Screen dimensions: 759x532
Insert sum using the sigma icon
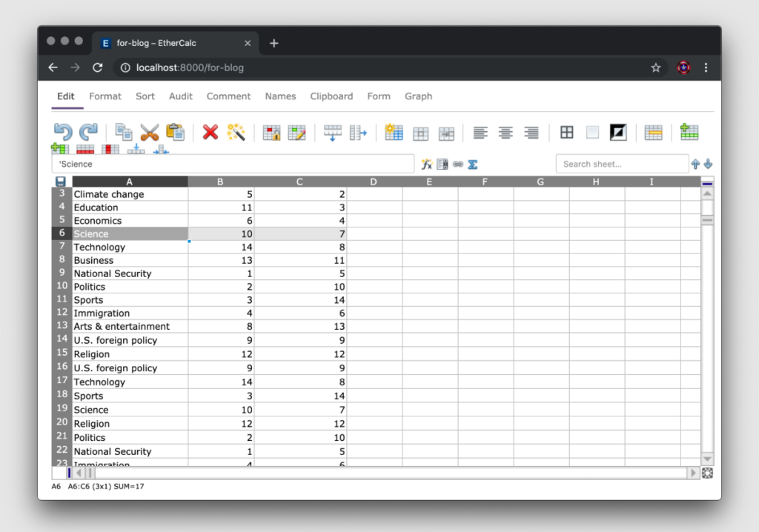[472, 164]
